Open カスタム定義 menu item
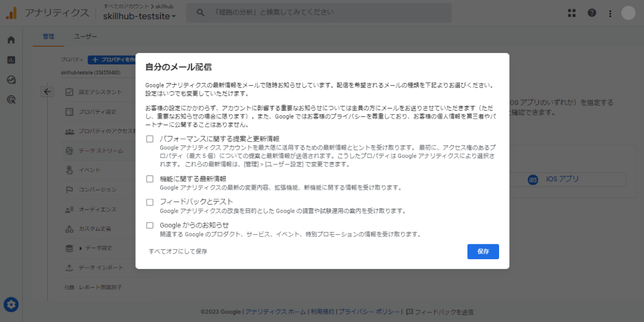The height and width of the screenshot is (322, 644). pyautogui.click(x=95, y=229)
